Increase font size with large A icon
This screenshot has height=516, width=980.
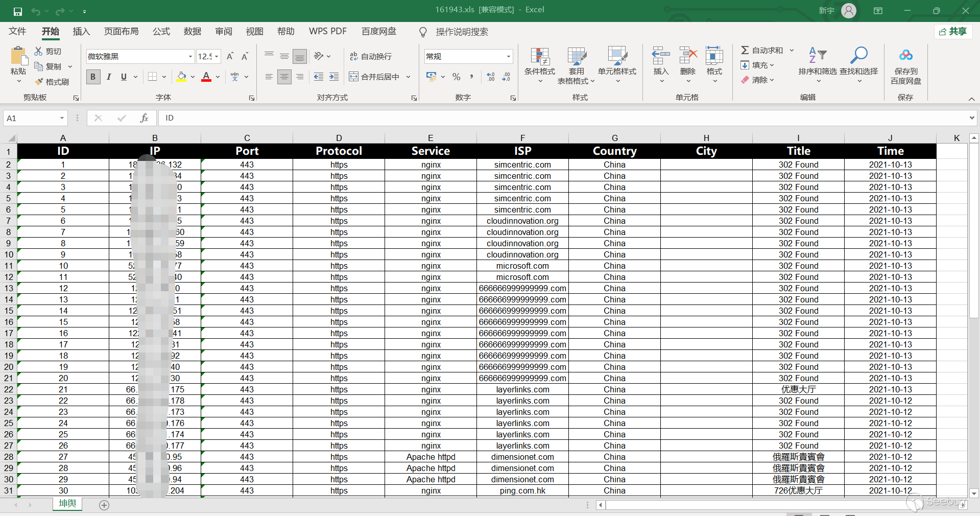[230, 56]
